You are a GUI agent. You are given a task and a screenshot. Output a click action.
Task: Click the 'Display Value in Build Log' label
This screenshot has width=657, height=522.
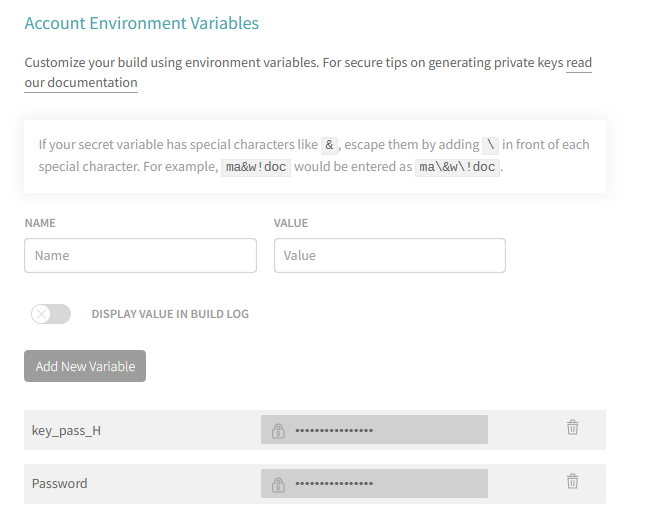coord(170,314)
